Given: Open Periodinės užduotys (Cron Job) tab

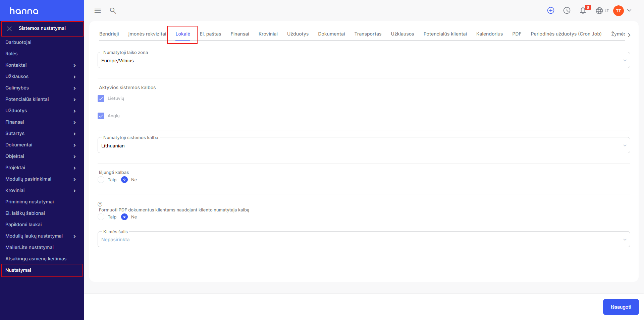Looking at the screenshot, I should click(x=566, y=34).
